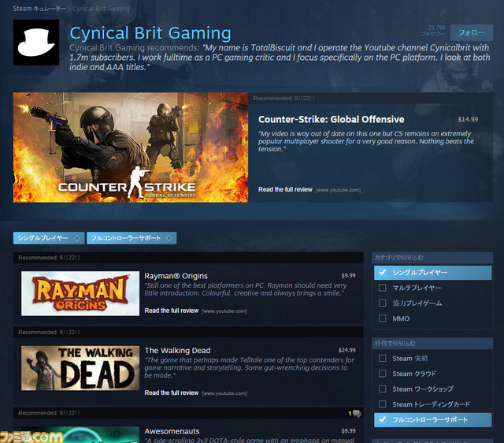
Task: Read the full review for Counter-Strike
Action: pos(285,189)
